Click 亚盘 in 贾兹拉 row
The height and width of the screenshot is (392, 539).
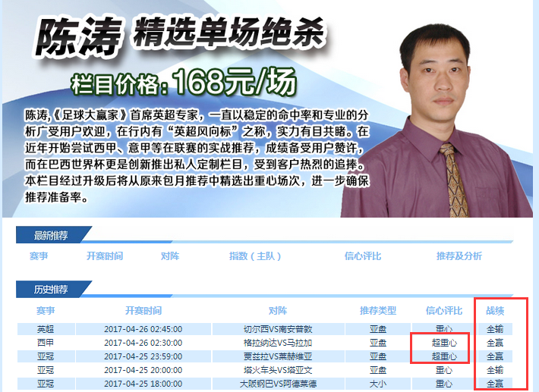click(378, 356)
